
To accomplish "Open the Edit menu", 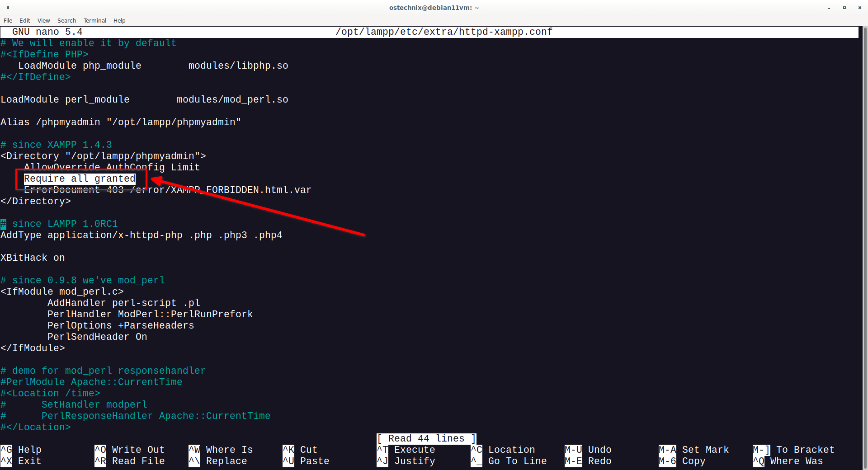I will click(x=25, y=20).
